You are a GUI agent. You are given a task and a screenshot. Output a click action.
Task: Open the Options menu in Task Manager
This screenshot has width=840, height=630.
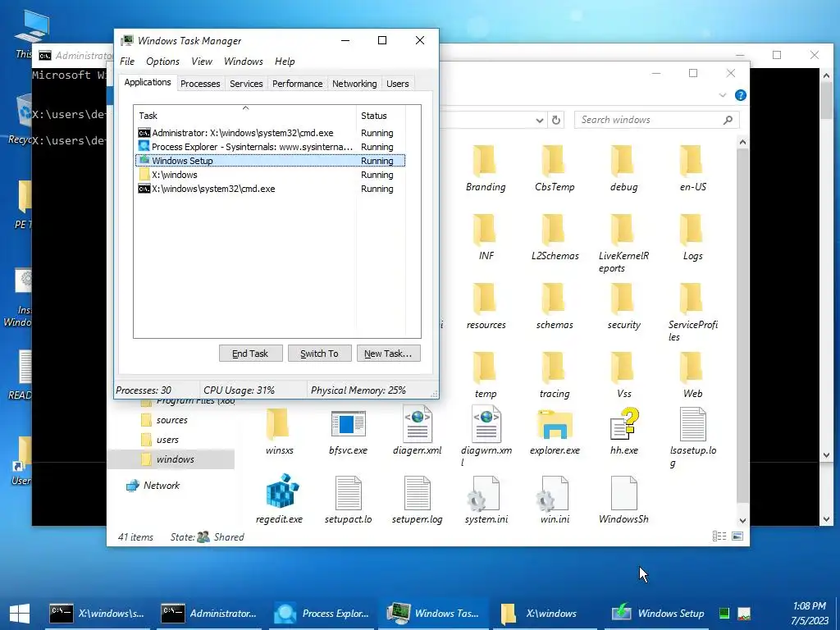pyautogui.click(x=163, y=62)
